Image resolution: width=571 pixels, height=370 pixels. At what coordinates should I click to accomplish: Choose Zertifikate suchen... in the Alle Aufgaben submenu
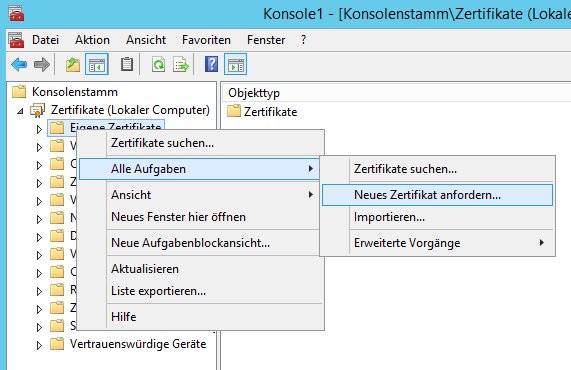pos(438,169)
